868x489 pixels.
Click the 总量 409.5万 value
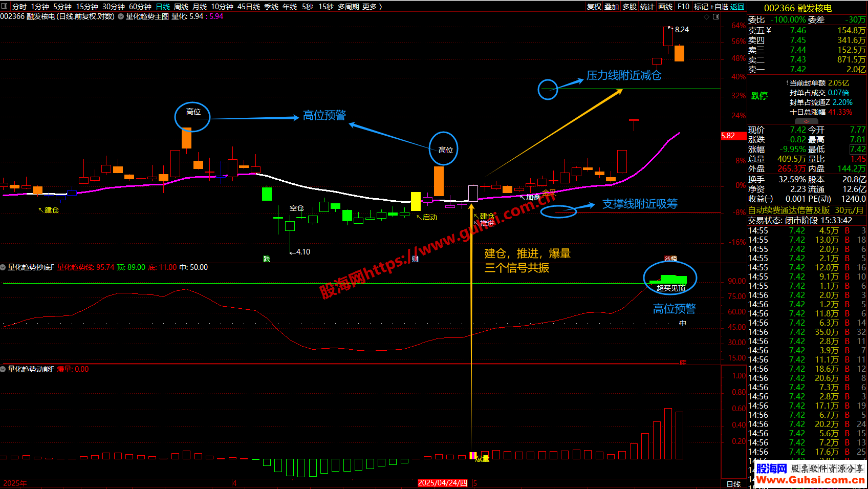tap(792, 159)
